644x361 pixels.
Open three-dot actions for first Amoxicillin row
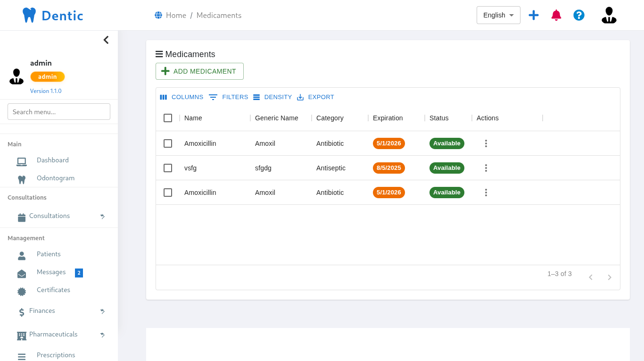pos(486,143)
